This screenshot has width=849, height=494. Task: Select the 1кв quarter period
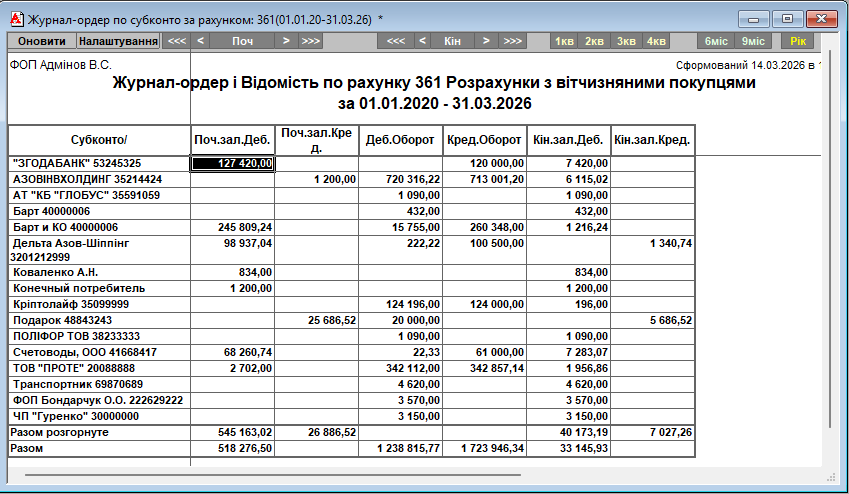coord(564,41)
